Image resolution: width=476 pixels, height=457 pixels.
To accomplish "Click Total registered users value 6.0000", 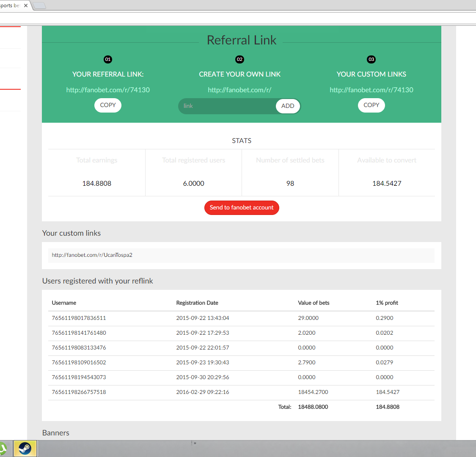I will 194,183.
